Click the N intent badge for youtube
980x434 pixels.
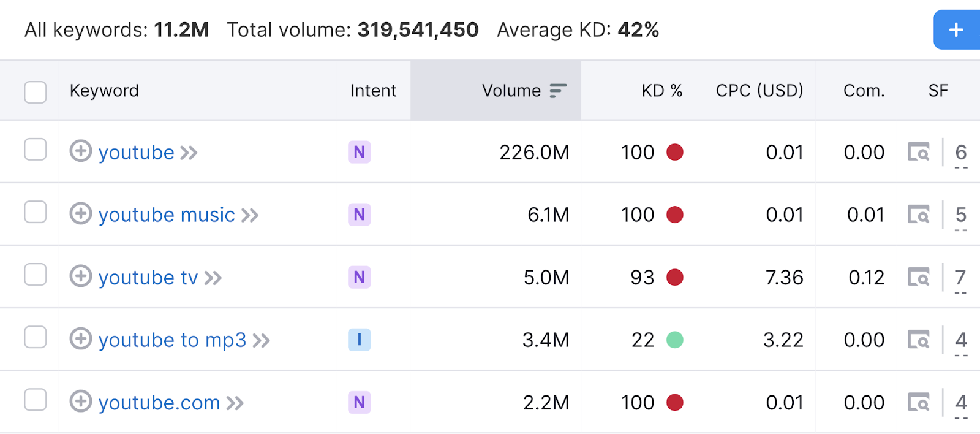click(360, 151)
